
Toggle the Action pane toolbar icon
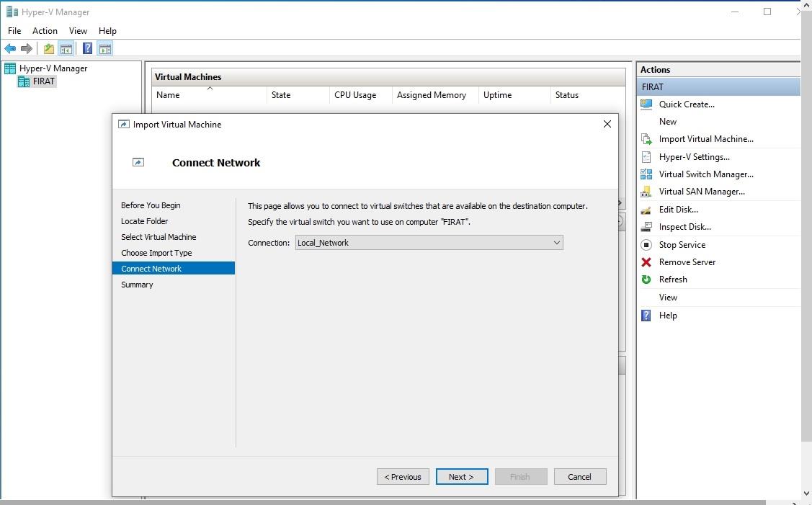(x=104, y=49)
